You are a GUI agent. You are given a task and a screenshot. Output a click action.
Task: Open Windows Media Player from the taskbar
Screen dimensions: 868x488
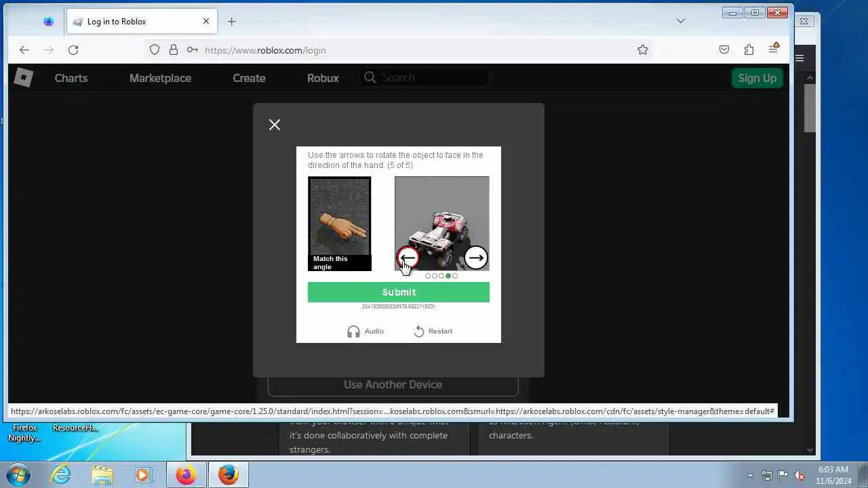[143, 475]
